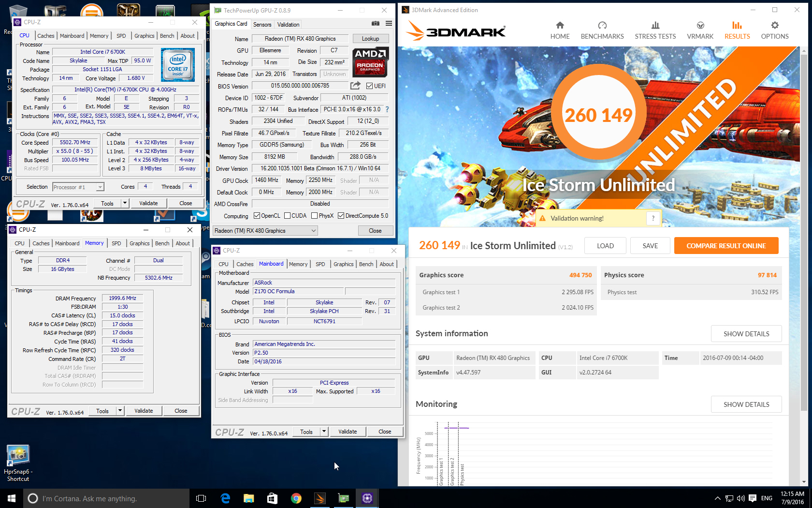
Task: Open BENCHMARKS in 3DMark
Action: tap(602, 30)
